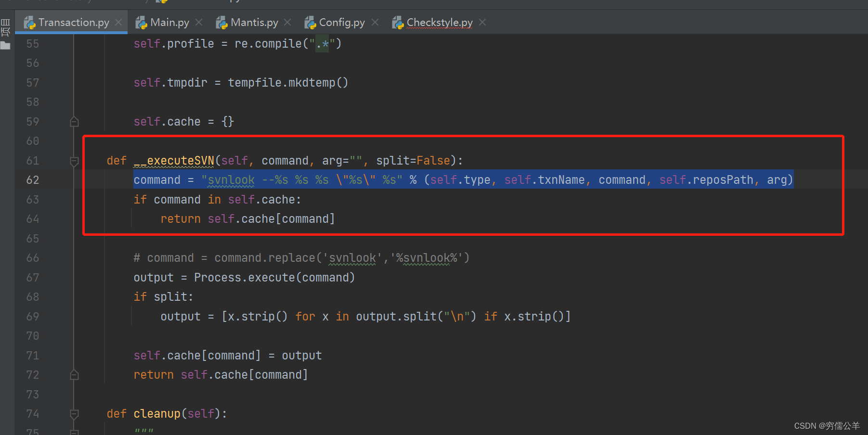
Task: Click the fold end marker at line 72
Action: click(74, 375)
